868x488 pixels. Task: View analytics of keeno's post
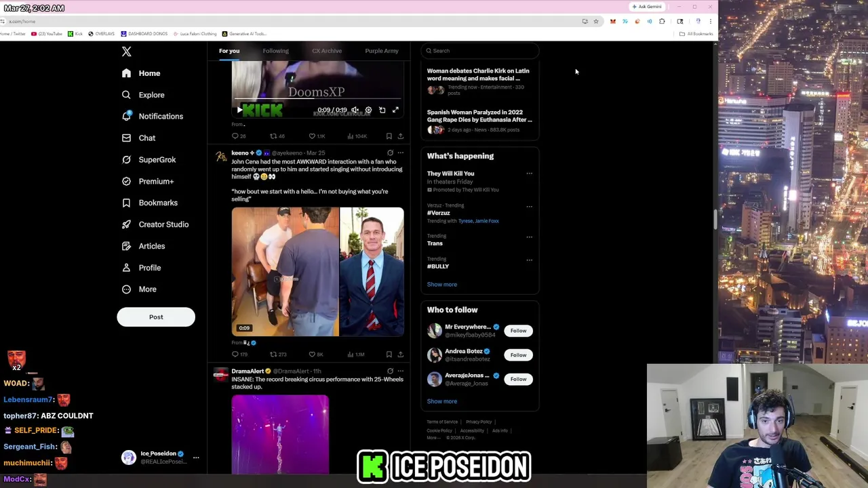[357, 354]
